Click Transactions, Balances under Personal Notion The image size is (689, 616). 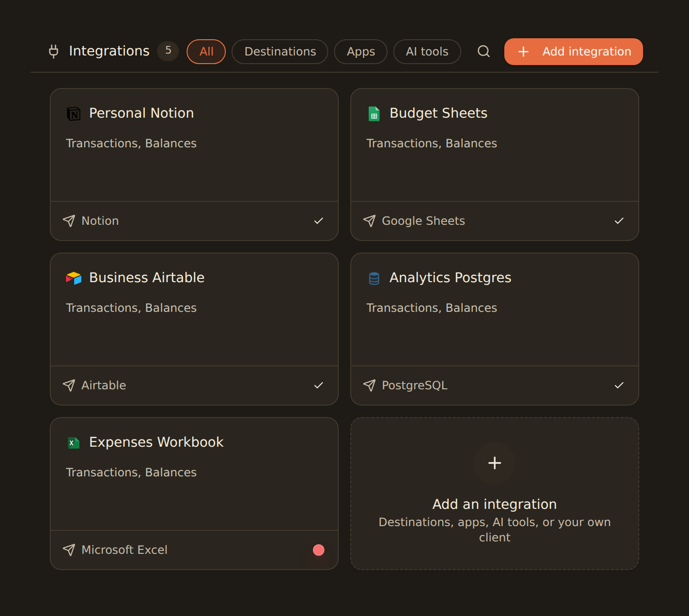(x=131, y=143)
